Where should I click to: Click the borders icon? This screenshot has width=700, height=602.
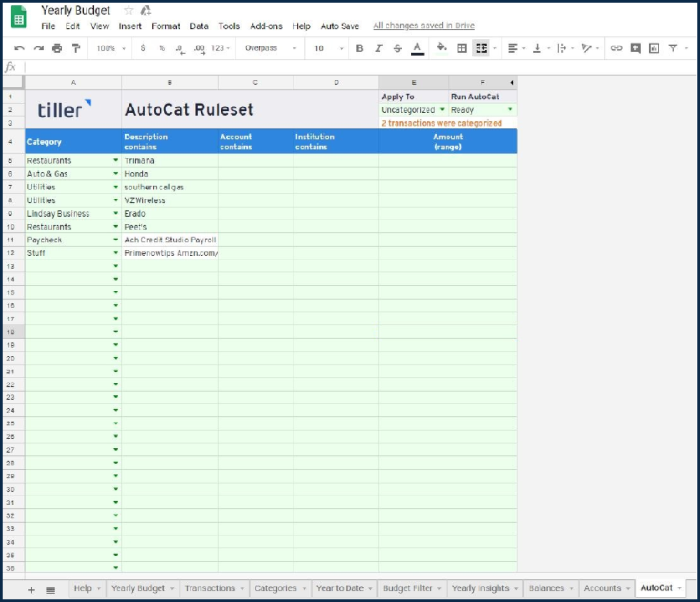click(x=462, y=48)
